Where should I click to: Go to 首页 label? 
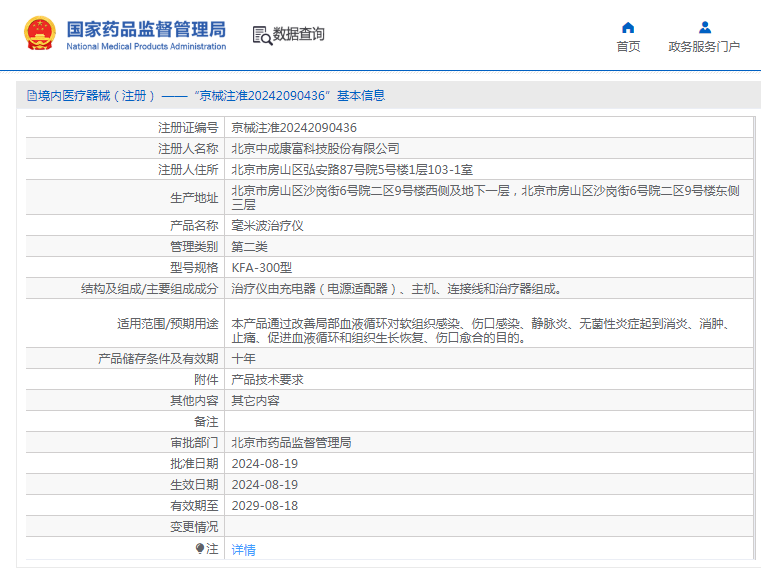[628, 47]
